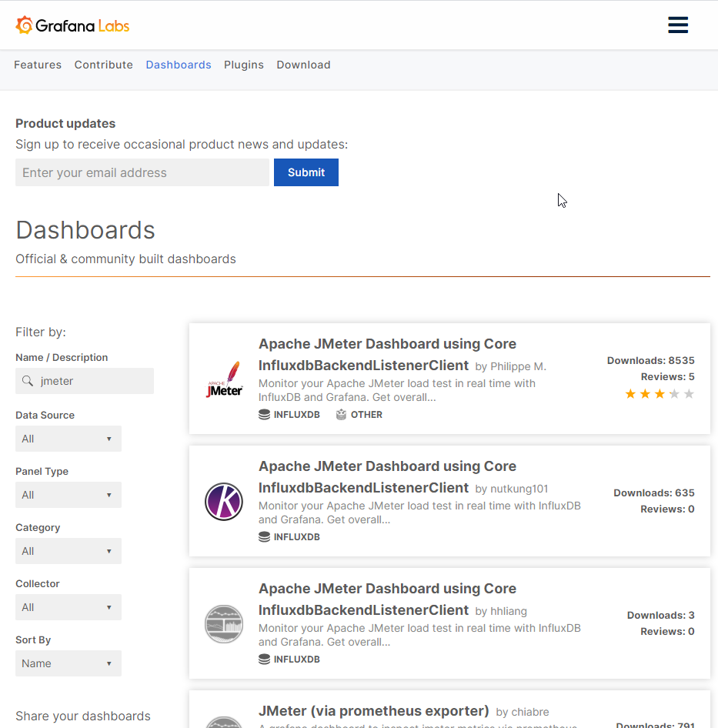The image size is (718, 728).
Task: Click the InfluxDB icon on hhliang card
Action: 264,660
